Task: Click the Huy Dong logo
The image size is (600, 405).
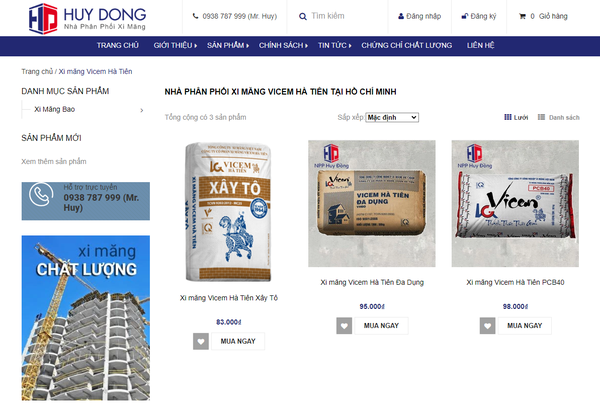Action: coord(88,18)
